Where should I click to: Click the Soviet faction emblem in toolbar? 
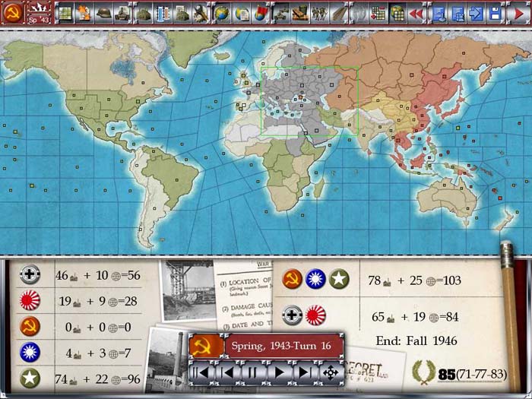tap(13, 13)
